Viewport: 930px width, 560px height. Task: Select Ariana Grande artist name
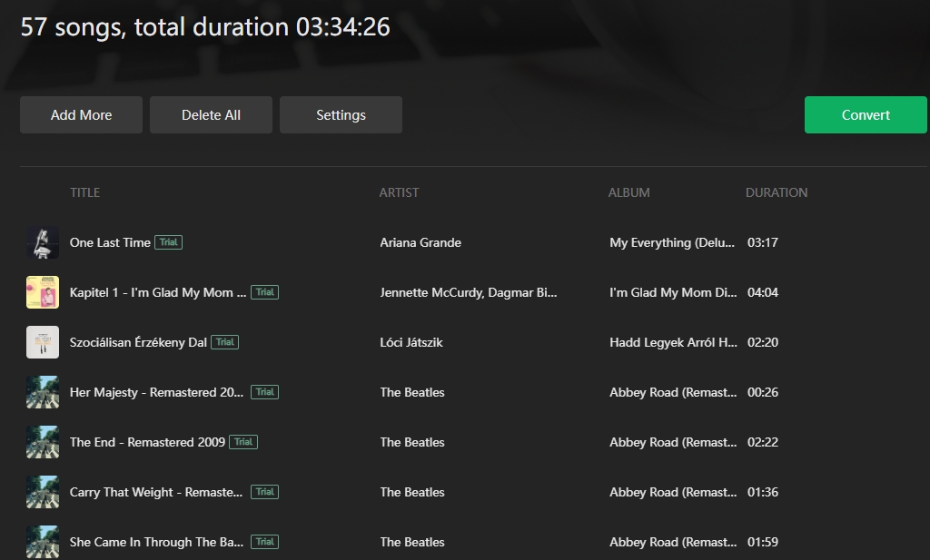[x=420, y=242]
